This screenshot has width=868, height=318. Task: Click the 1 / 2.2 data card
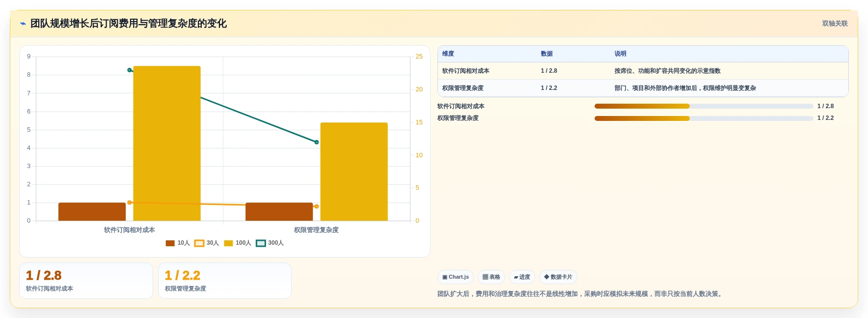(225, 281)
